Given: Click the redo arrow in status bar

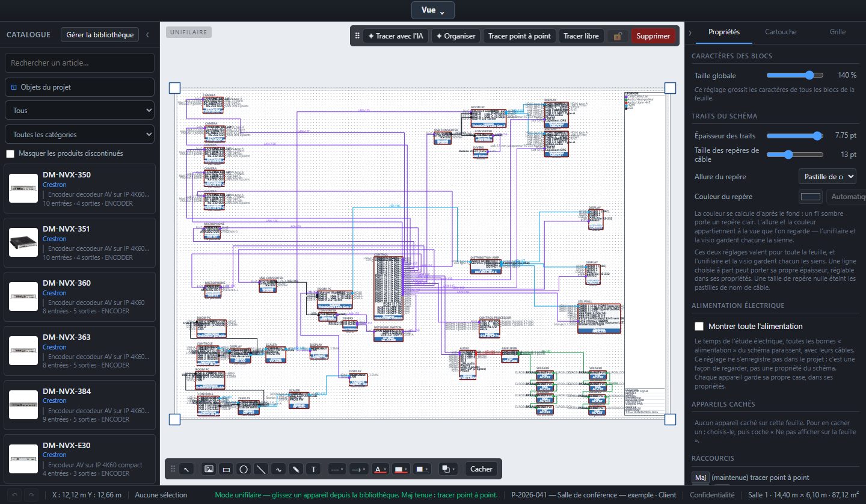Looking at the screenshot, I should click(30, 495).
